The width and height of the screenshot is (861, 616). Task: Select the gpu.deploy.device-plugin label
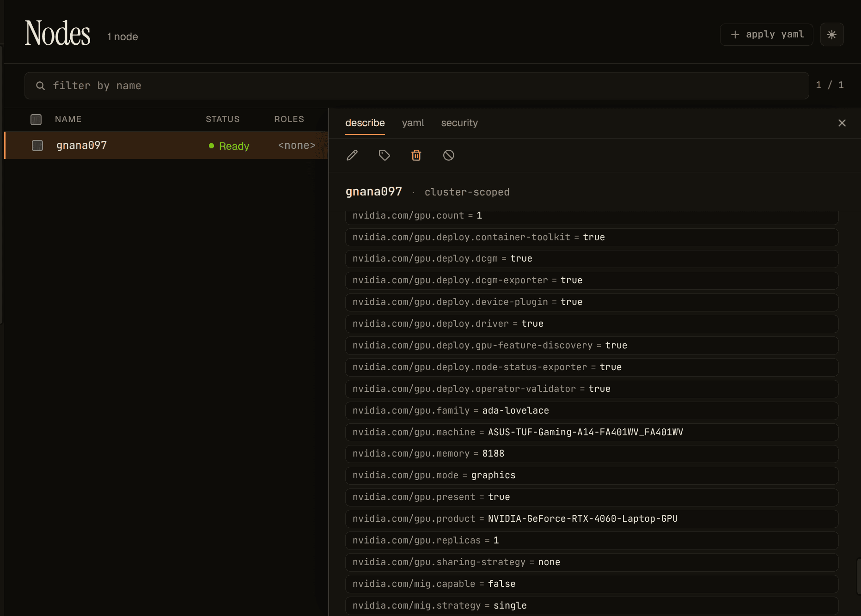point(592,302)
